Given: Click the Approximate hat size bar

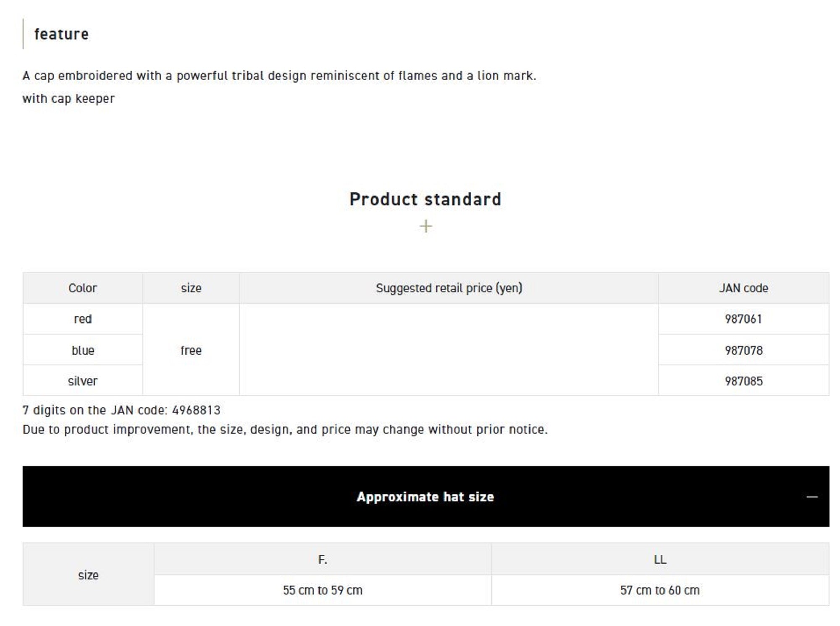Looking at the screenshot, I should click(x=425, y=497).
